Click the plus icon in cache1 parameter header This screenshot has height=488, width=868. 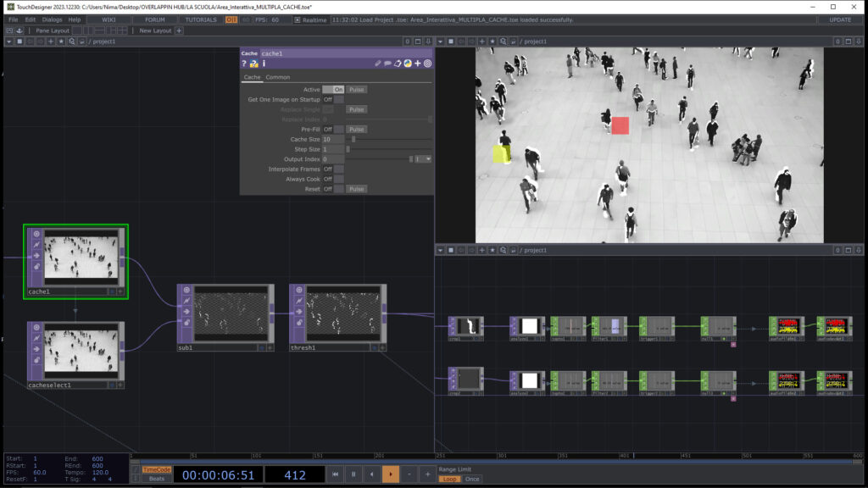[x=418, y=64]
